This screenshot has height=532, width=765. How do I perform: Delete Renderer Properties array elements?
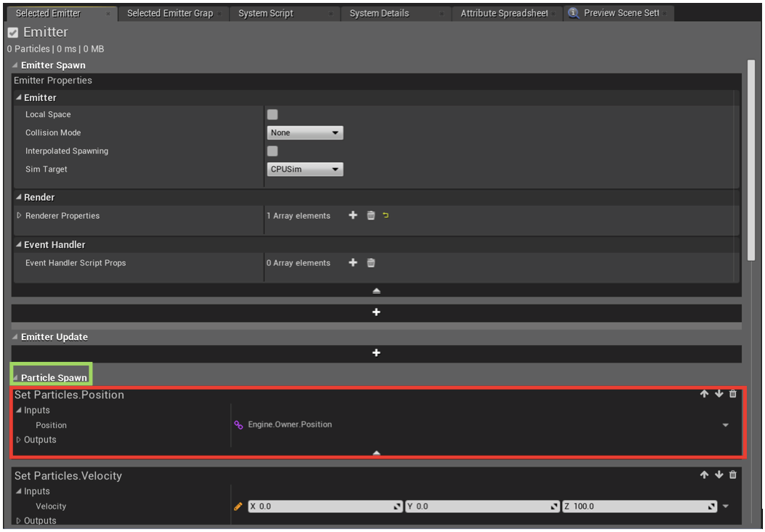(x=371, y=216)
